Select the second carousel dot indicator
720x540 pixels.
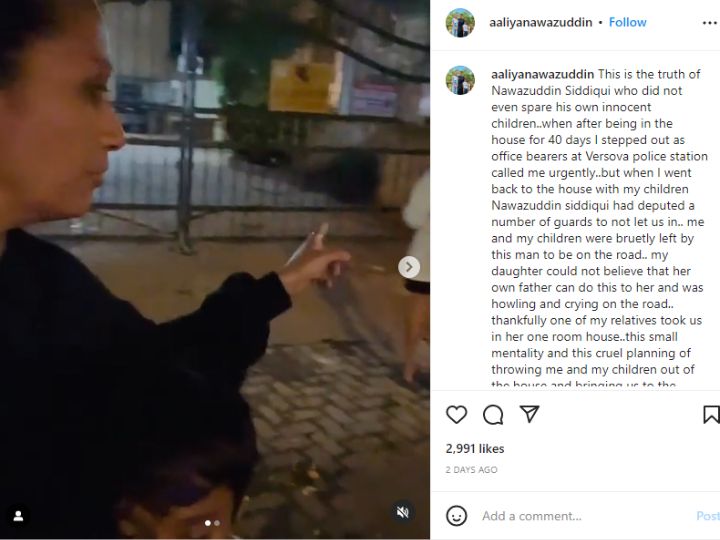tap(217, 523)
